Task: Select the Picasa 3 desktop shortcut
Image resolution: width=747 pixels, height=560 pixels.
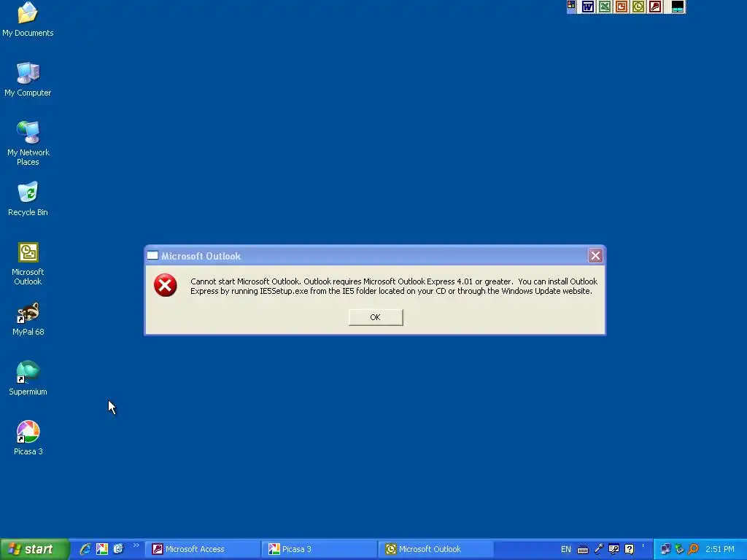Action: [x=28, y=438]
